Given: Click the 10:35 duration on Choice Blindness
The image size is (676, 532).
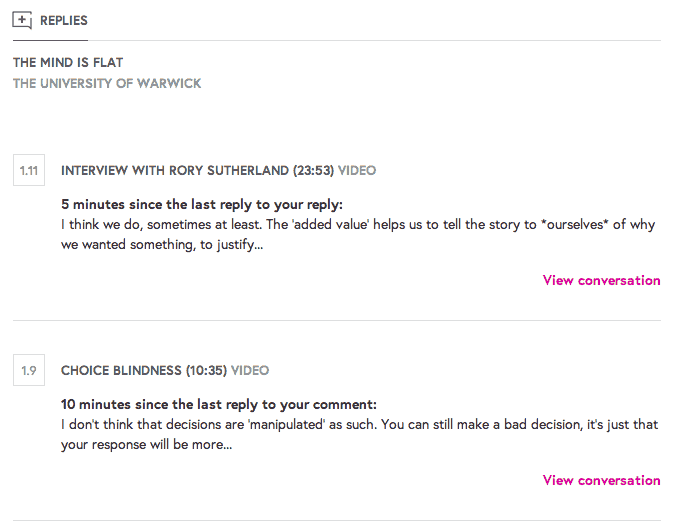Looking at the screenshot, I should [207, 371].
